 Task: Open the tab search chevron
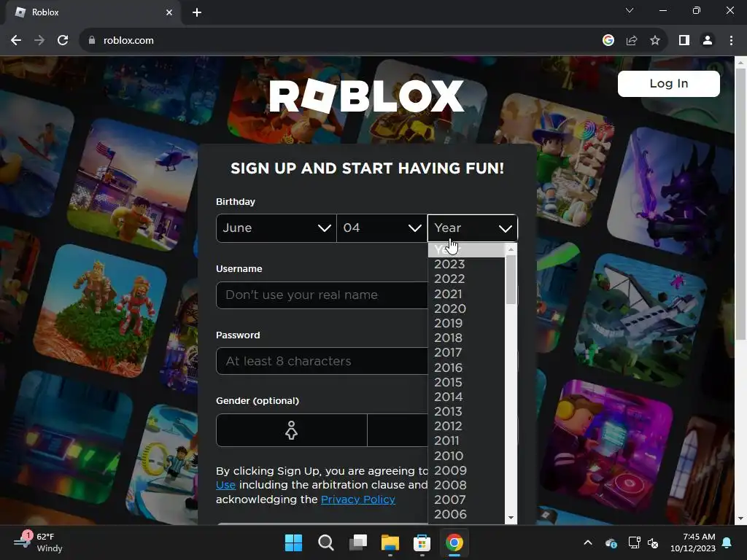tap(630, 10)
